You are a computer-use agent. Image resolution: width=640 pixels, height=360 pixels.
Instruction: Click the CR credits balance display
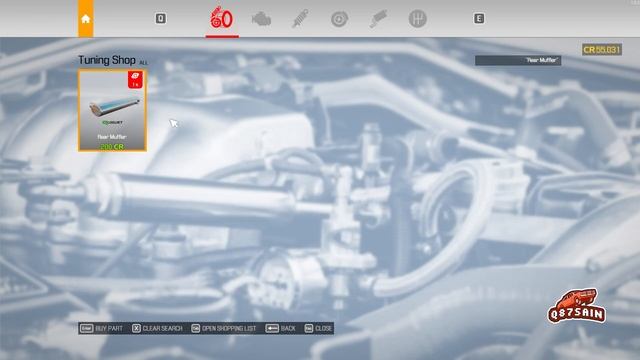[x=602, y=50]
